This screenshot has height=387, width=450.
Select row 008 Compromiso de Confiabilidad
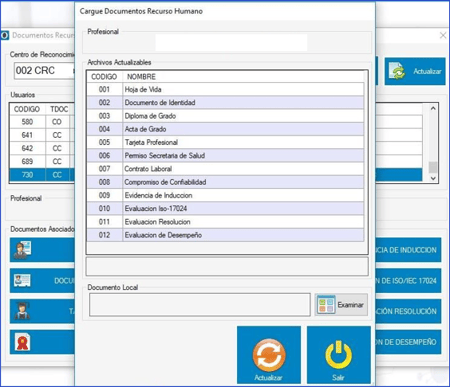[x=225, y=182]
